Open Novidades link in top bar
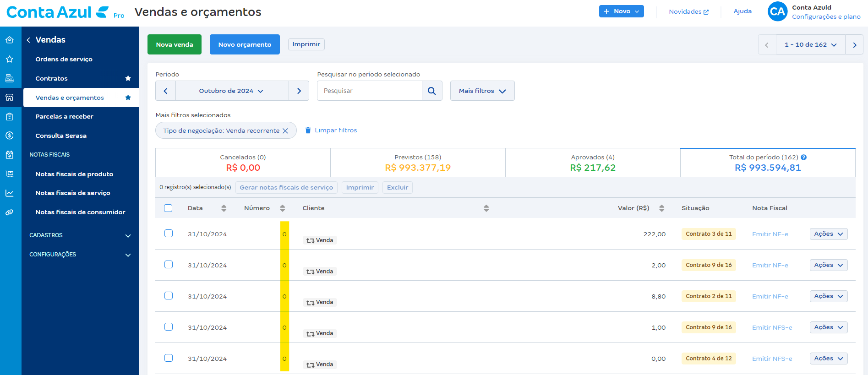868x375 pixels. [x=688, y=12]
